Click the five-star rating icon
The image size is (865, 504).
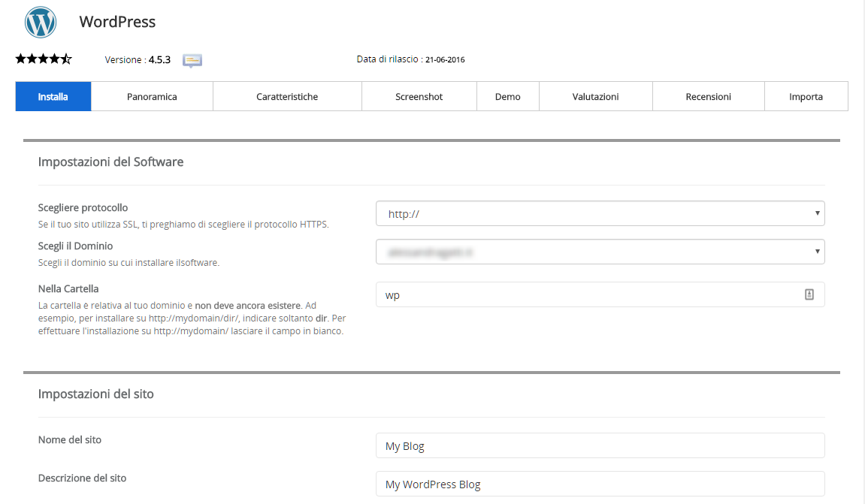click(x=44, y=59)
